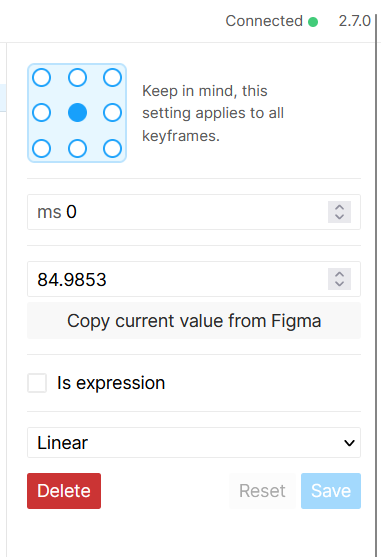Select the top-right anchor point
The width and height of the screenshot is (381, 557).
(x=113, y=77)
